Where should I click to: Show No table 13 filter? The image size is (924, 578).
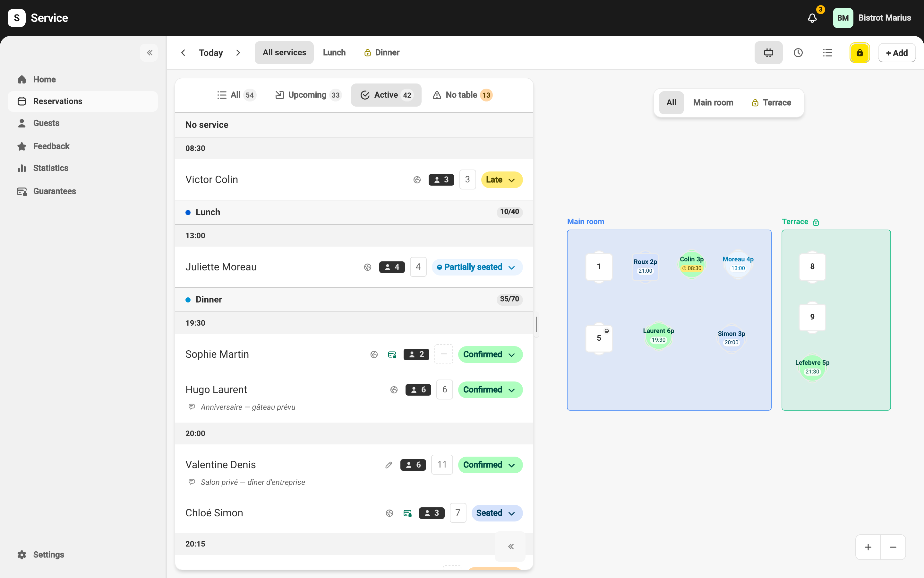point(462,95)
